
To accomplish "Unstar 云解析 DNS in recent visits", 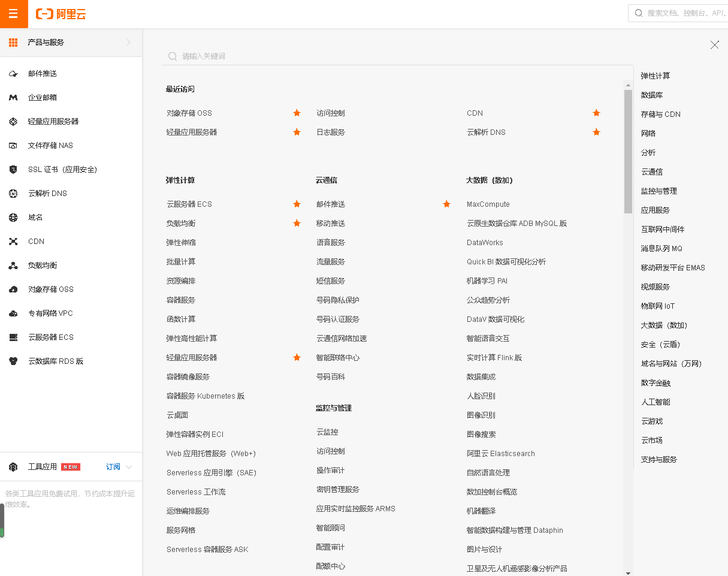I will click(596, 132).
